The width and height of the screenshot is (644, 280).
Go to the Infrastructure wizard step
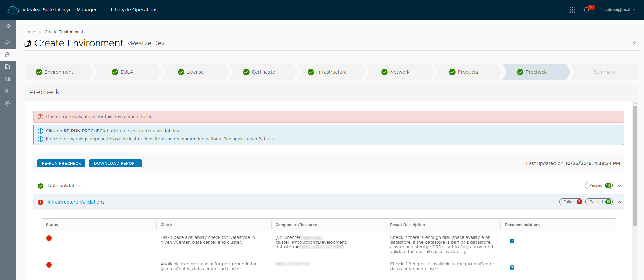point(331,72)
